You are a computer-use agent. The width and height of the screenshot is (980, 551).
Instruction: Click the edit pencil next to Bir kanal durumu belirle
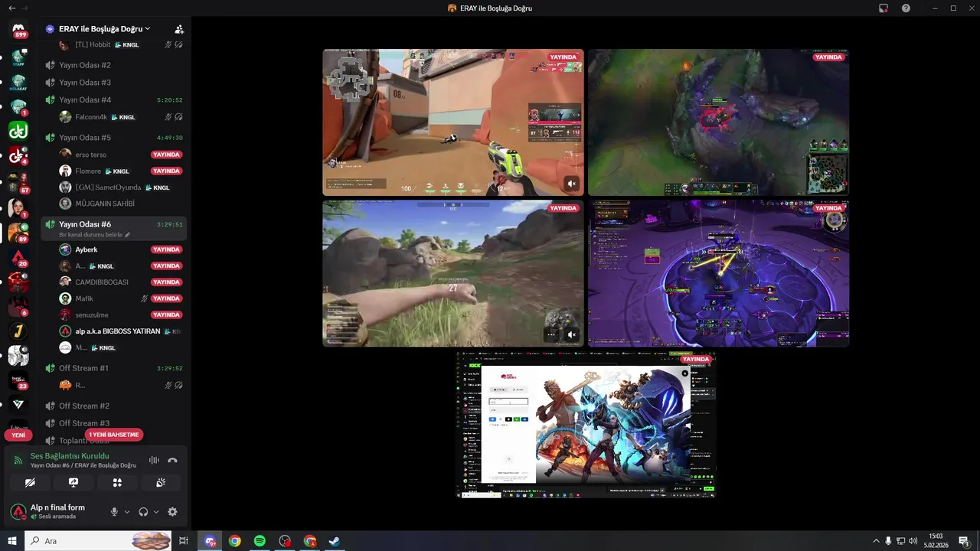[128, 235]
